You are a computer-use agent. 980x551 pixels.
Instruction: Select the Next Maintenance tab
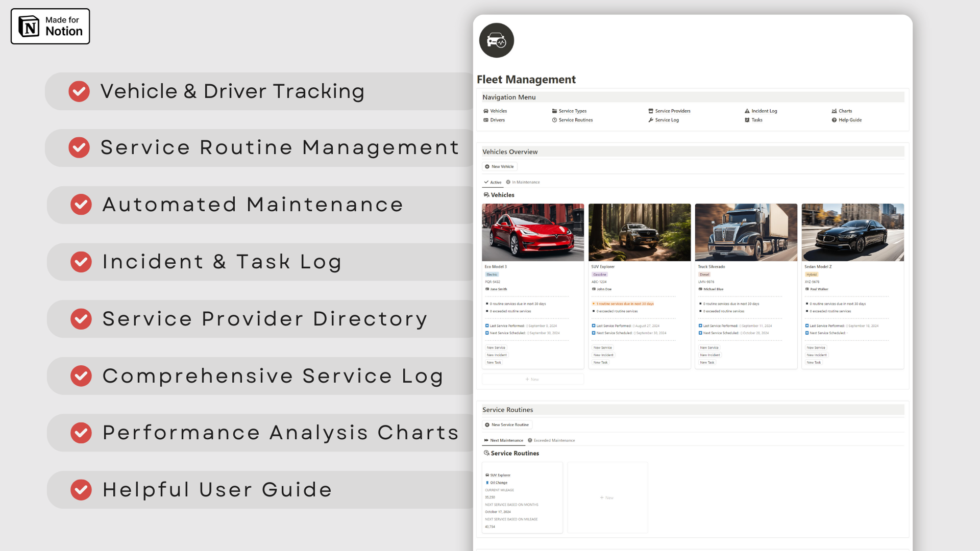[x=504, y=440]
